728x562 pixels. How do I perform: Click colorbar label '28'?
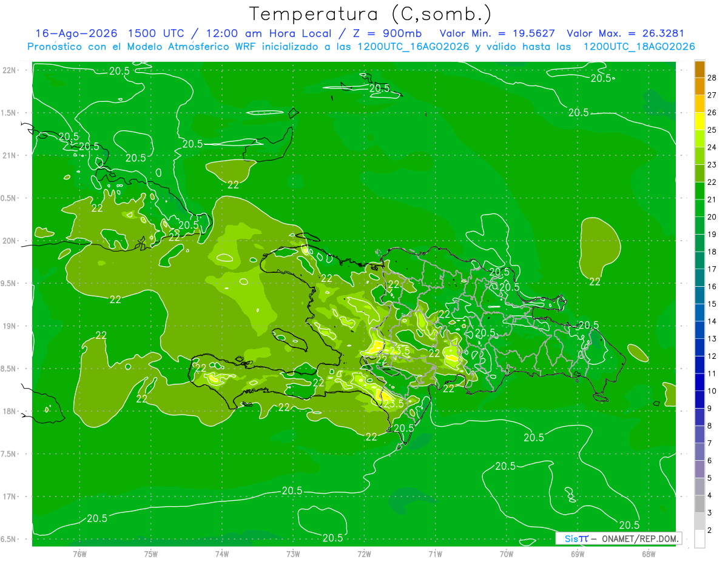coord(712,78)
